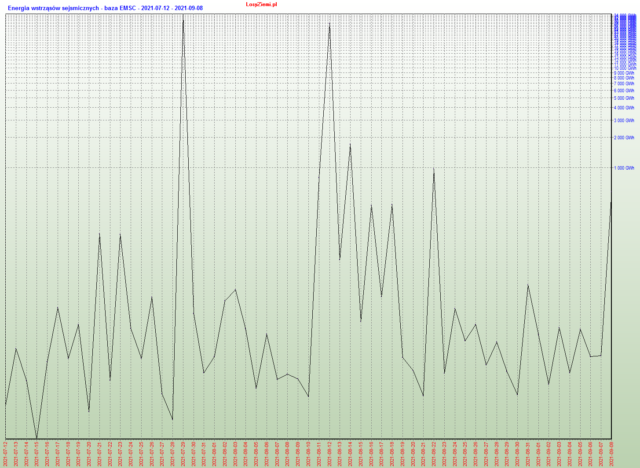The height and width of the screenshot is (468, 640).
Task: Click the lowest data point near chart's left
Action: (x=37, y=438)
